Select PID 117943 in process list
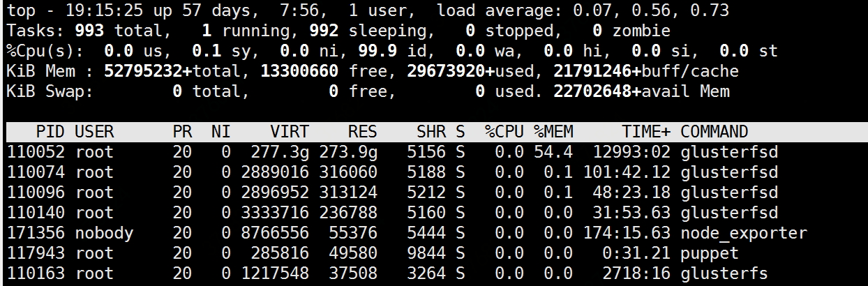This screenshot has width=868, height=286. click(35, 253)
